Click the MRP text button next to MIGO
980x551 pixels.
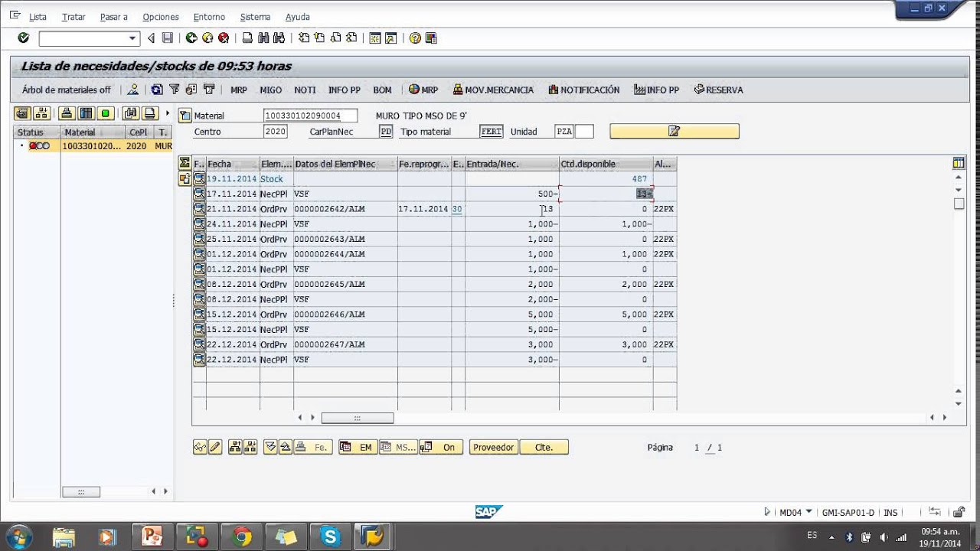point(239,90)
